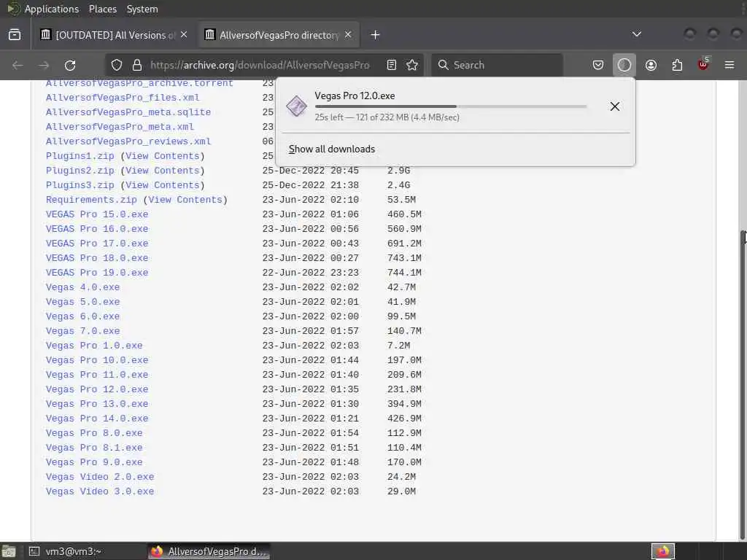Download VEGAS Pro 15.0.exe

pos(97,214)
